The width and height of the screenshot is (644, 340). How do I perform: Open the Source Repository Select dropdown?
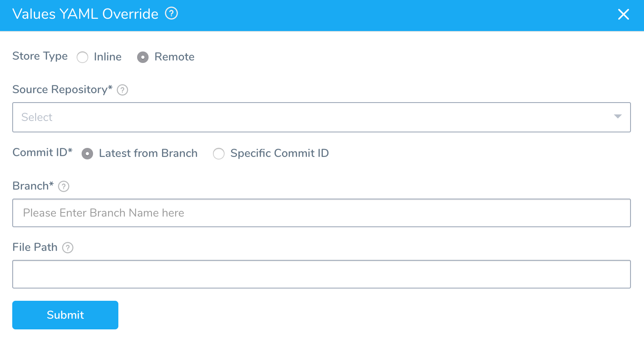[x=322, y=117]
